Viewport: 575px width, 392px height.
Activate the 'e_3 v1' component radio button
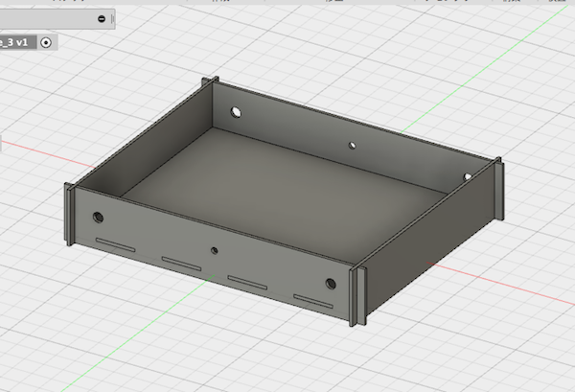[46, 42]
